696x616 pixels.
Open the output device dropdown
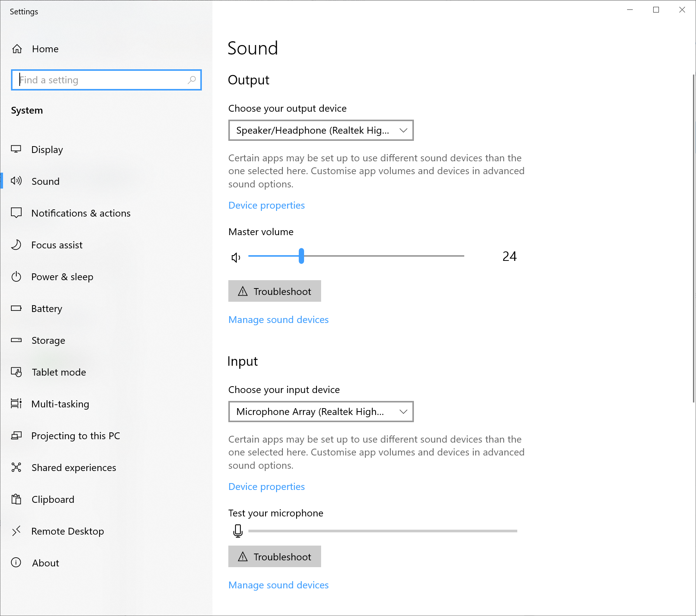click(321, 130)
